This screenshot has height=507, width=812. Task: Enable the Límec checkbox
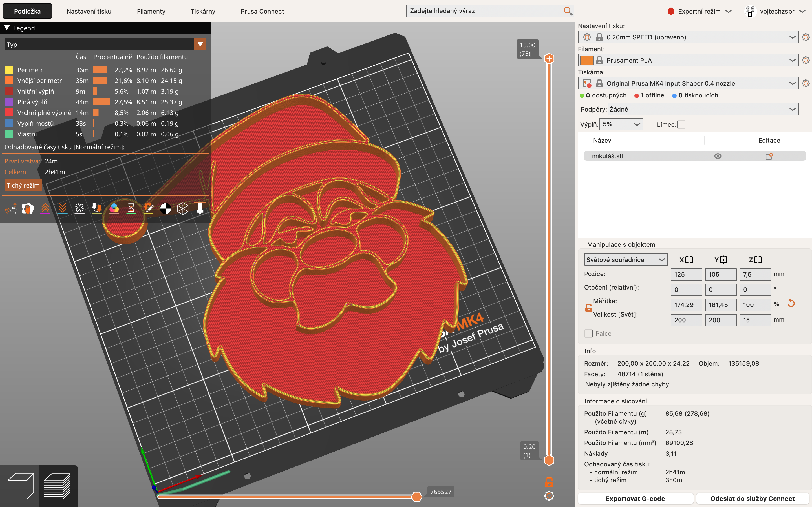[681, 124]
